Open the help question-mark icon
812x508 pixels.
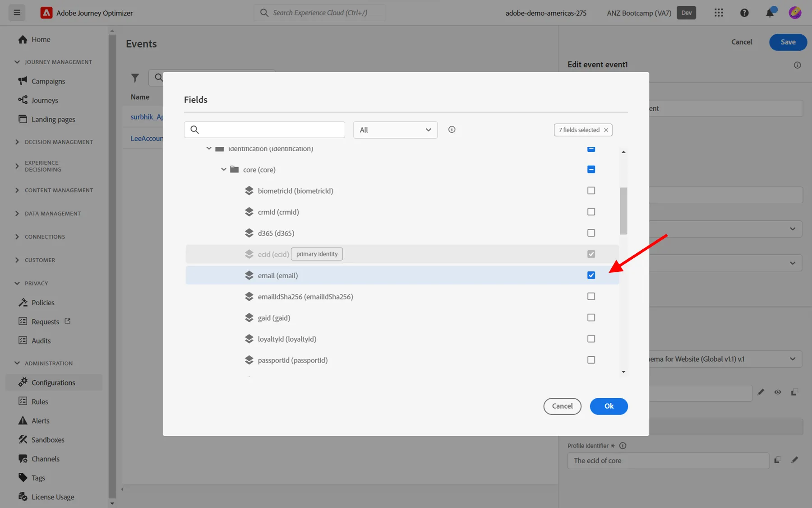pos(744,13)
